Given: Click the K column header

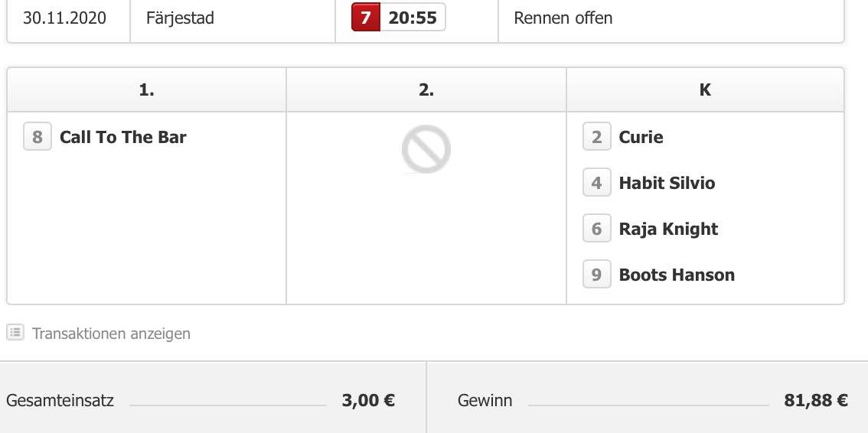Looking at the screenshot, I should coord(705,90).
